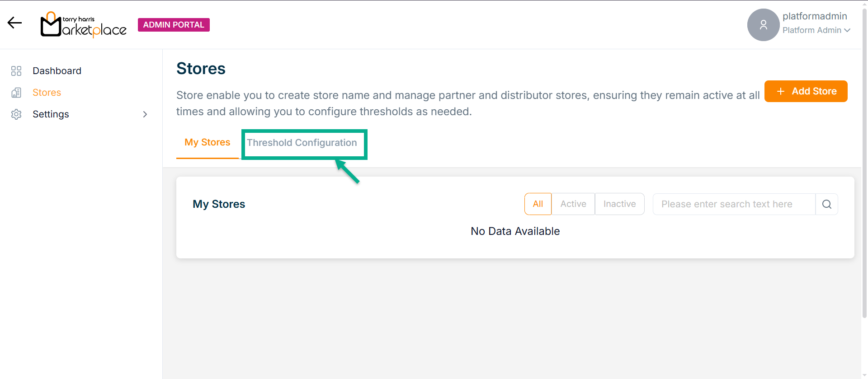Image resolution: width=868 pixels, height=379 pixels.
Task: Switch to the Threshold Configuration tab
Action: pos(302,143)
